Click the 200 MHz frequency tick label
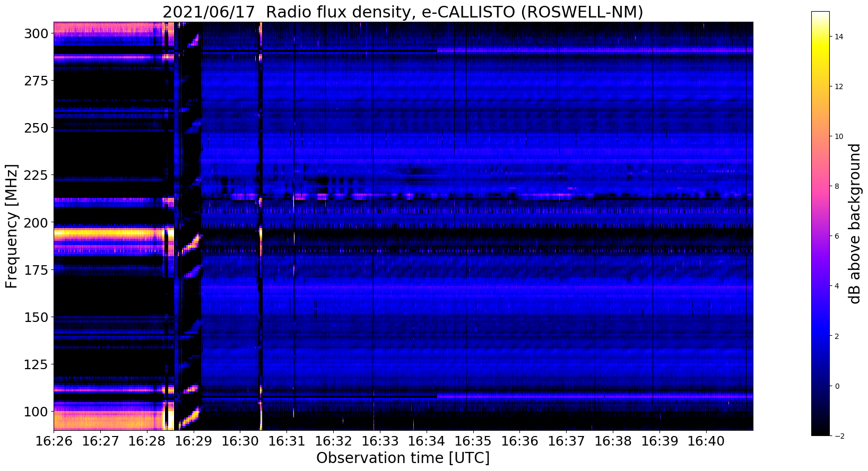This screenshot has height=471, width=868. pos(36,223)
